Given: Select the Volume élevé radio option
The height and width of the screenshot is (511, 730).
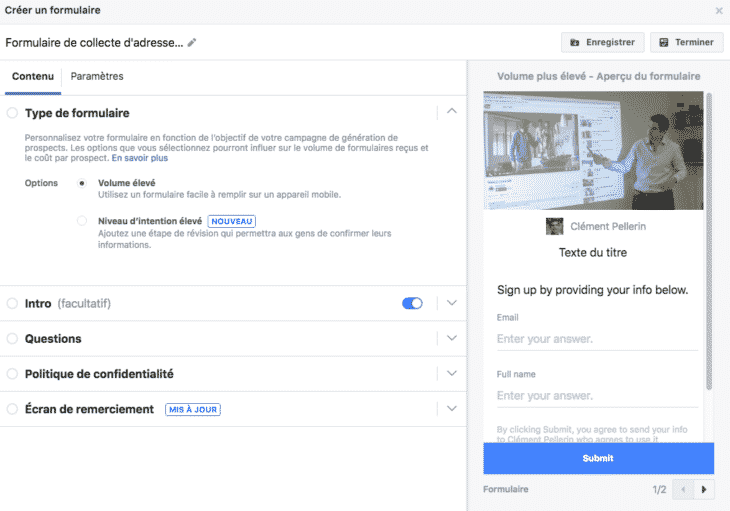Looking at the screenshot, I should click(x=82, y=184).
